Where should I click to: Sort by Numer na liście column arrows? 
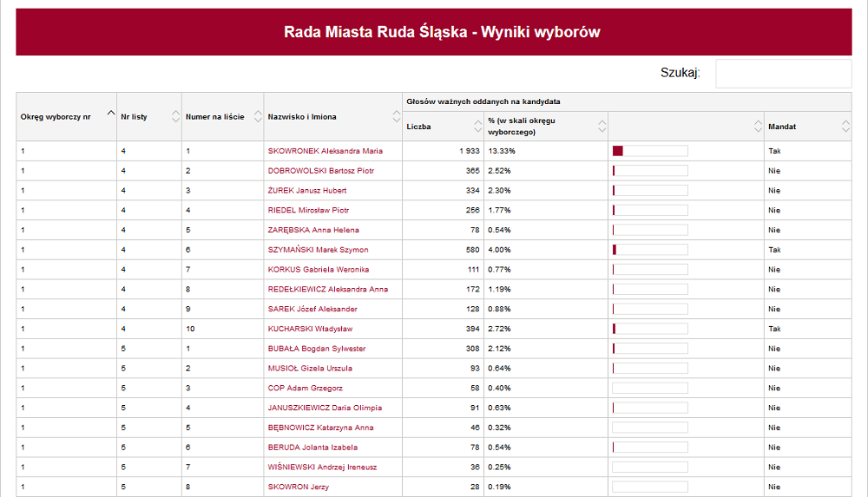[x=258, y=116]
